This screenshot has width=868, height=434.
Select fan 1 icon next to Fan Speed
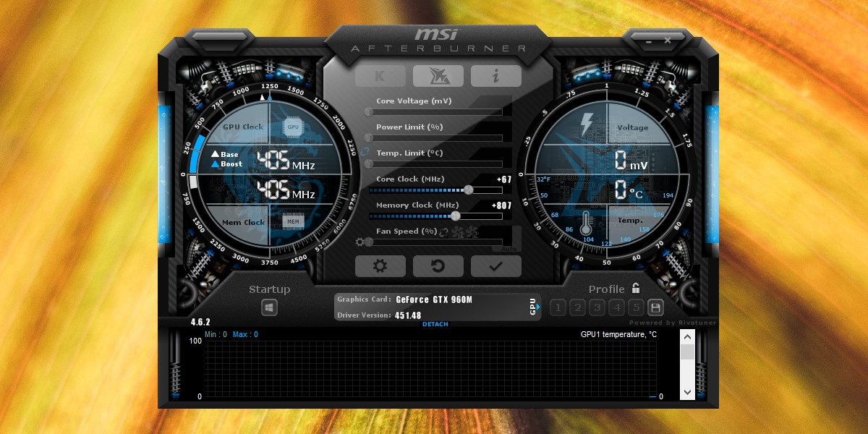(x=457, y=232)
